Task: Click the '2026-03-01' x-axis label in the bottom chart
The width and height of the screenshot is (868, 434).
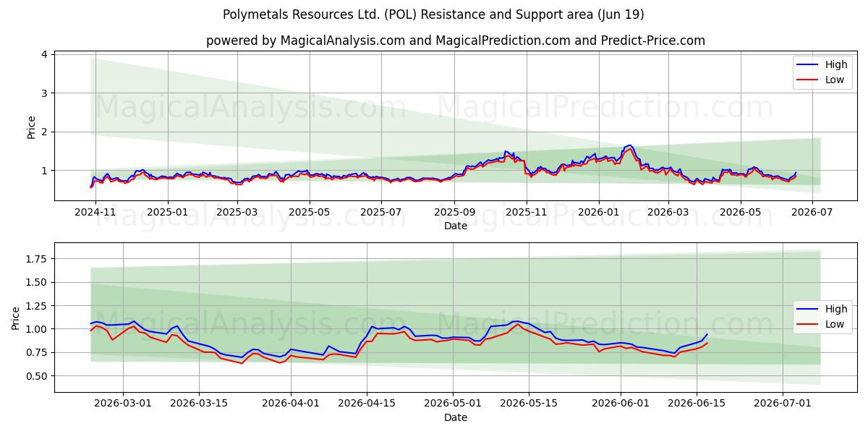Action: (123, 404)
